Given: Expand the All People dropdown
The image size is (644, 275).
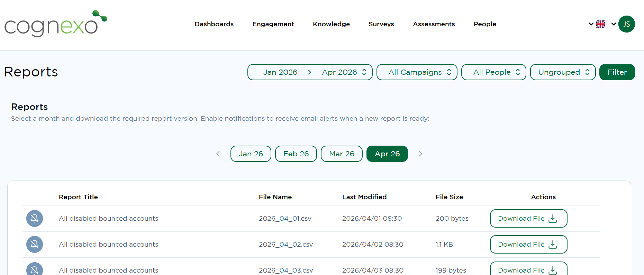Looking at the screenshot, I should click(493, 72).
